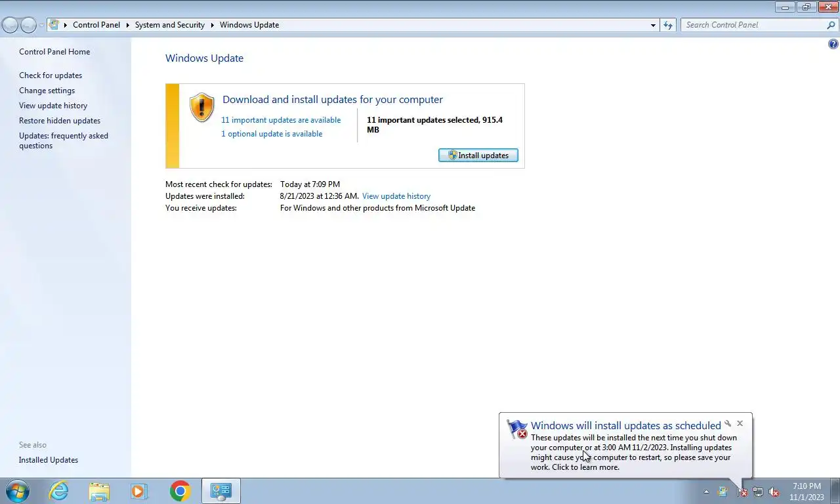Launch Internet Explorer from taskbar
840x504 pixels.
click(x=59, y=491)
